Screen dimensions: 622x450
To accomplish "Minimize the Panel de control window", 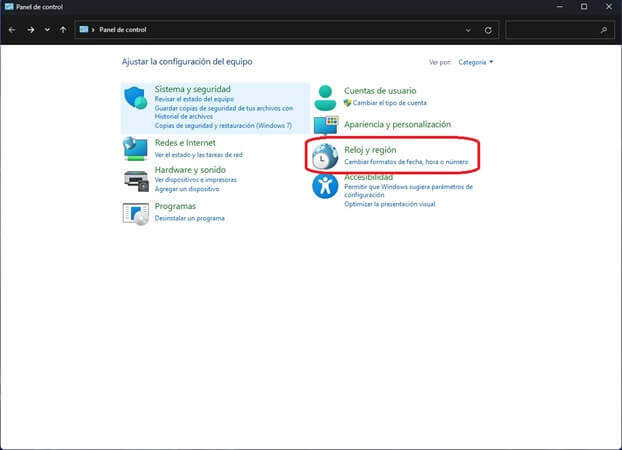I will (x=560, y=7).
